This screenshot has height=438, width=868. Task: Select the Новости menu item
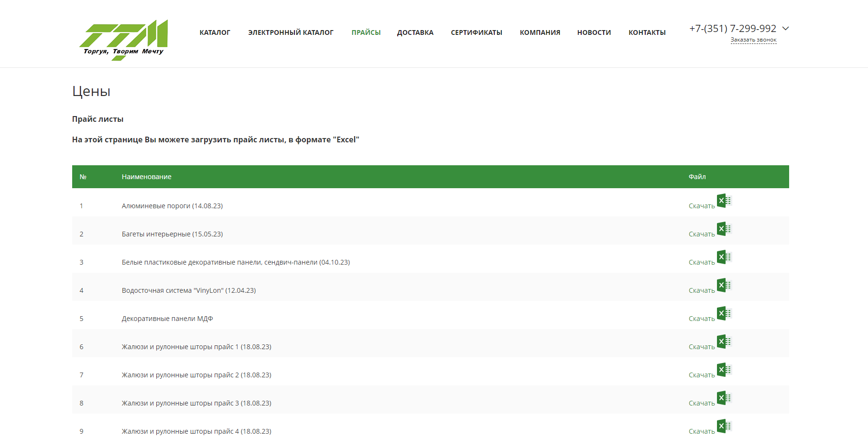pos(594,32)
